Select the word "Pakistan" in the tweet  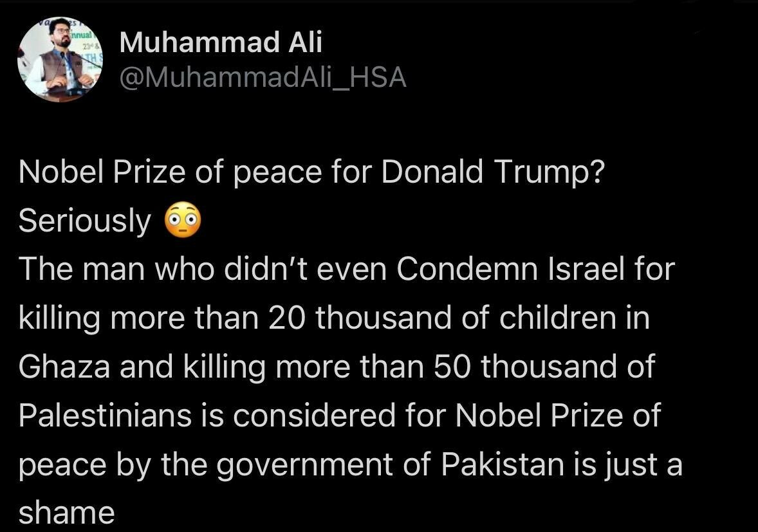(x=503, y=464)
